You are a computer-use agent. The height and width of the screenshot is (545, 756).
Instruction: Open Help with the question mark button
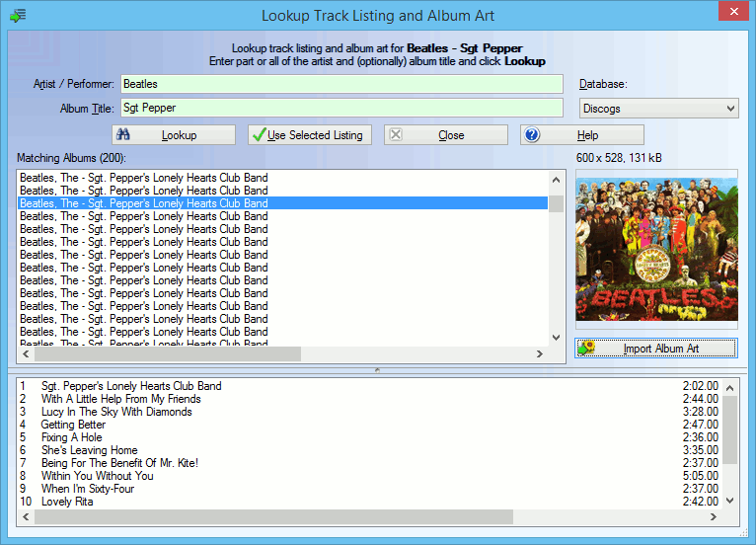(x=582, y=135)
